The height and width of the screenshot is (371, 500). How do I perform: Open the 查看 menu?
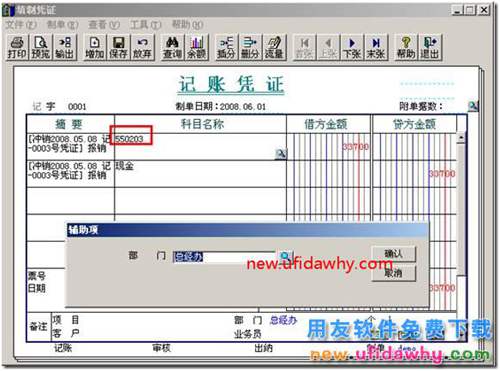(x=104, y=25)
